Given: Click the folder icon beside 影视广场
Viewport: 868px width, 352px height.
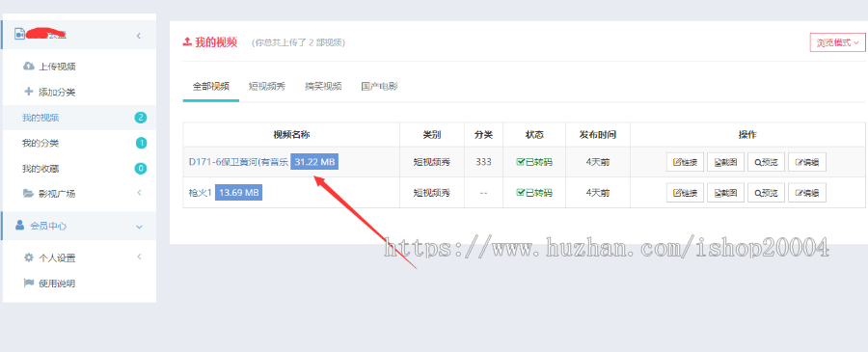Looking at the screenshot, I should 28,193.
